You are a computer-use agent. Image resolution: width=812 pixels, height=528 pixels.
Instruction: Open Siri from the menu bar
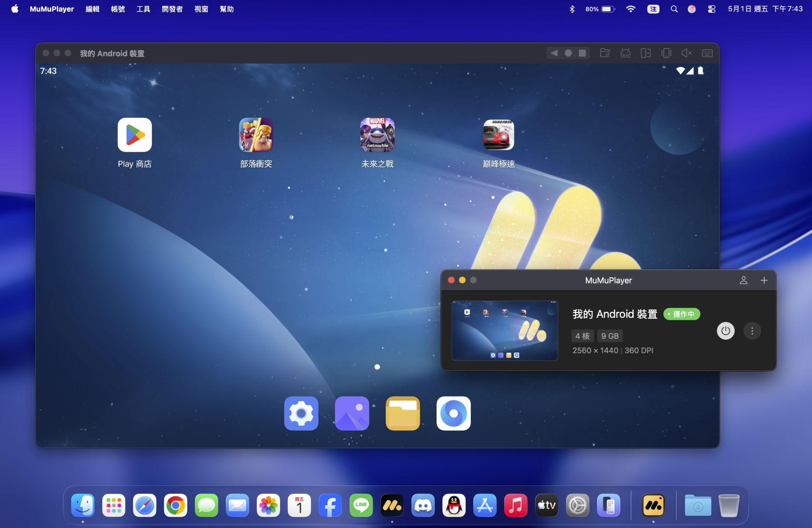pyautogui.click(x=692, y=9)
